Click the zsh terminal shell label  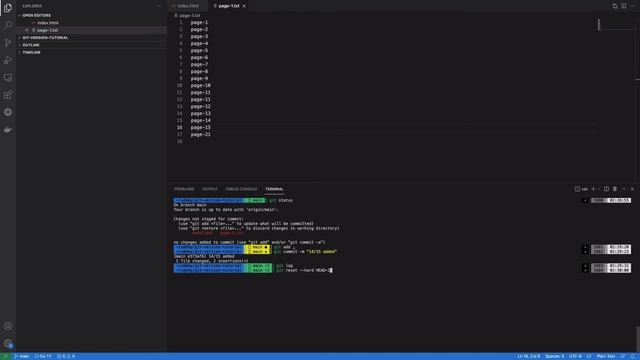[x=582, y=189]
